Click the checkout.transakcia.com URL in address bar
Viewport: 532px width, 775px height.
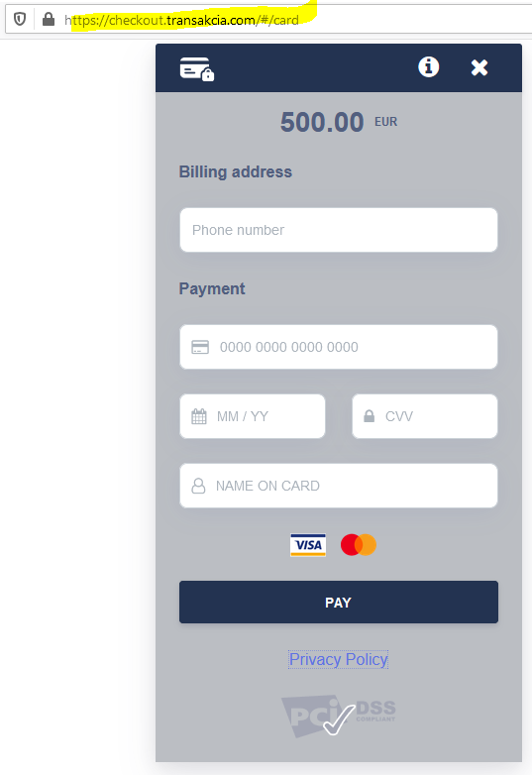pos(181,20)
